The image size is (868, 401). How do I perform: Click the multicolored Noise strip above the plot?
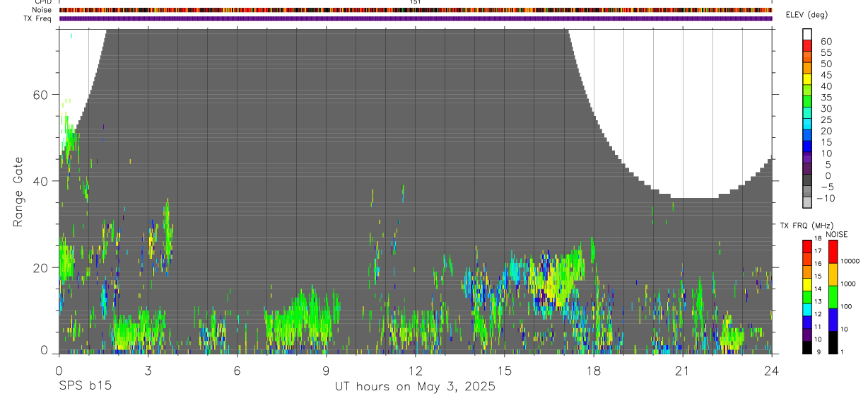click(415, 10)
